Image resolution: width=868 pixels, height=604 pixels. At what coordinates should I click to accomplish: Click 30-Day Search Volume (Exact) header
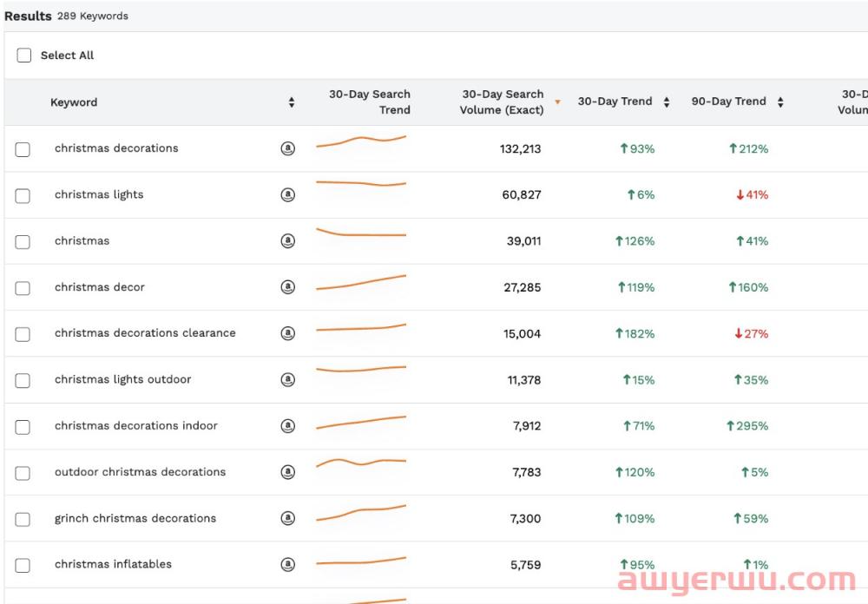pyautogui.click(x=502, y=102)
